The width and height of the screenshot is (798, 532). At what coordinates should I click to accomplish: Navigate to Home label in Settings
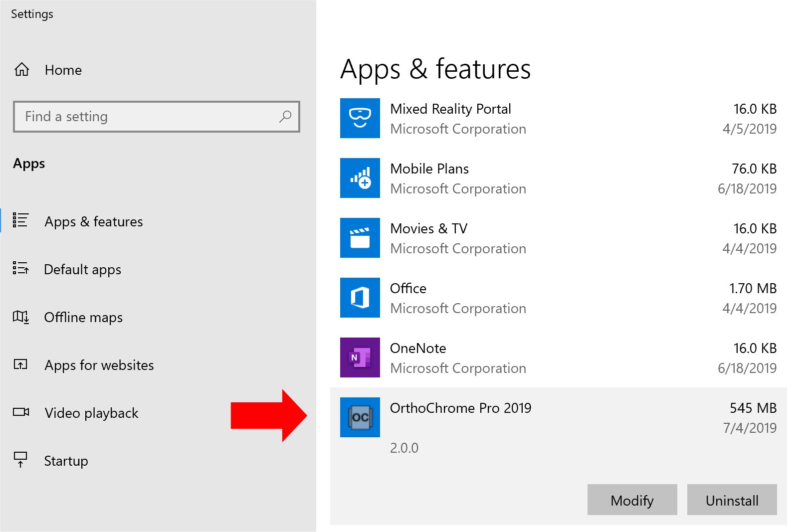tap(63, 70)
